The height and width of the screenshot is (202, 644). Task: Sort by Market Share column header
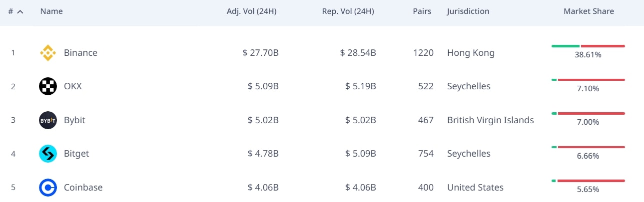[589, 11]
